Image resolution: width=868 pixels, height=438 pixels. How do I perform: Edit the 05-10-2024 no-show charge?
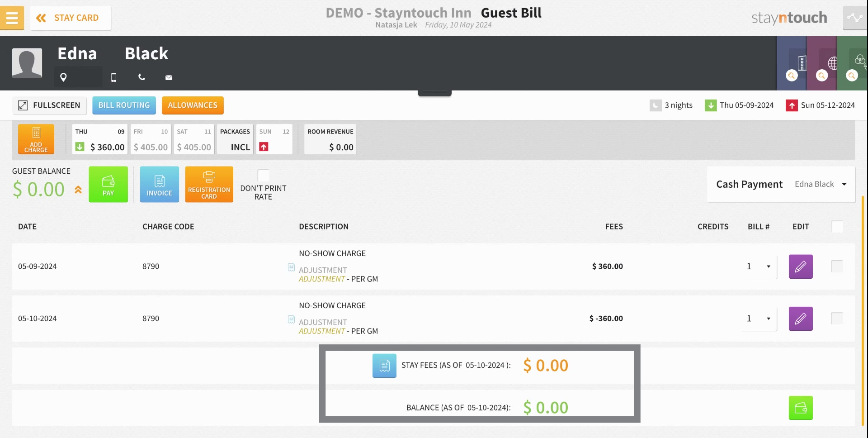pyautogui.click(x=801, y=319)
